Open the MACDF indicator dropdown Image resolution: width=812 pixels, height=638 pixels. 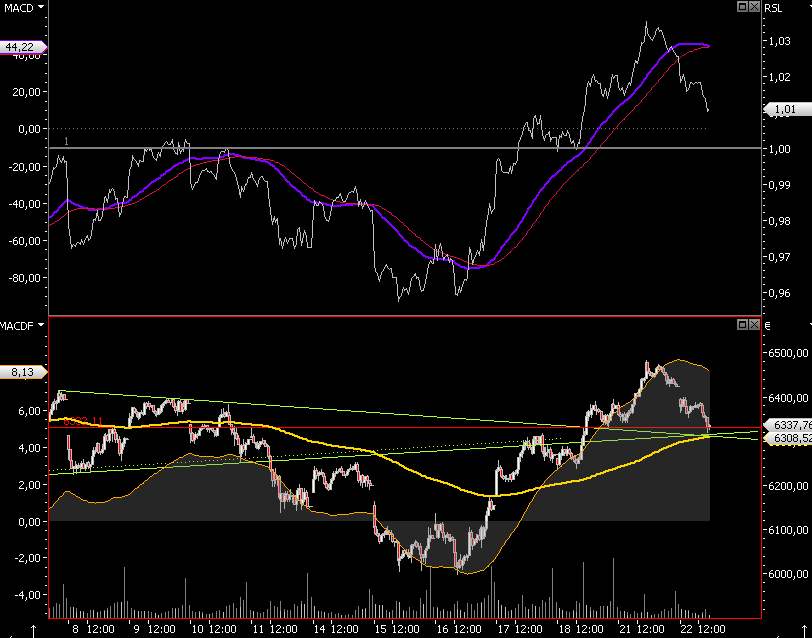point(21,326)
